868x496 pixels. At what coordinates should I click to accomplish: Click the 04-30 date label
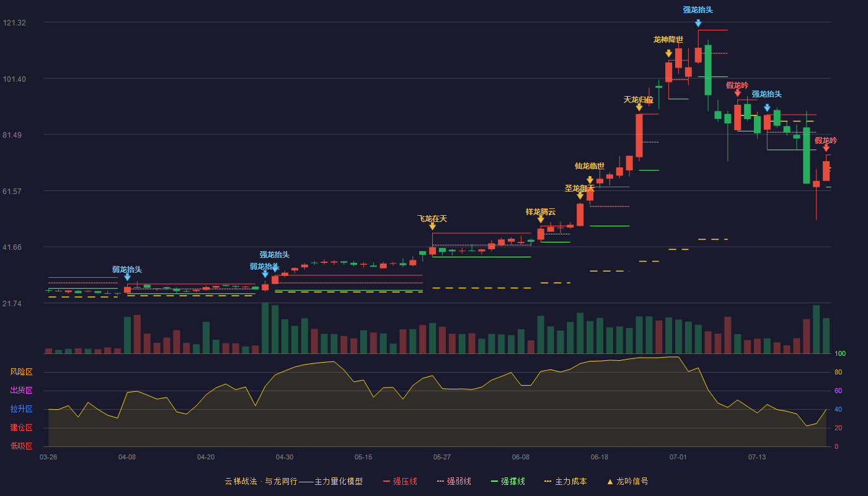click(x=285, y=457)
